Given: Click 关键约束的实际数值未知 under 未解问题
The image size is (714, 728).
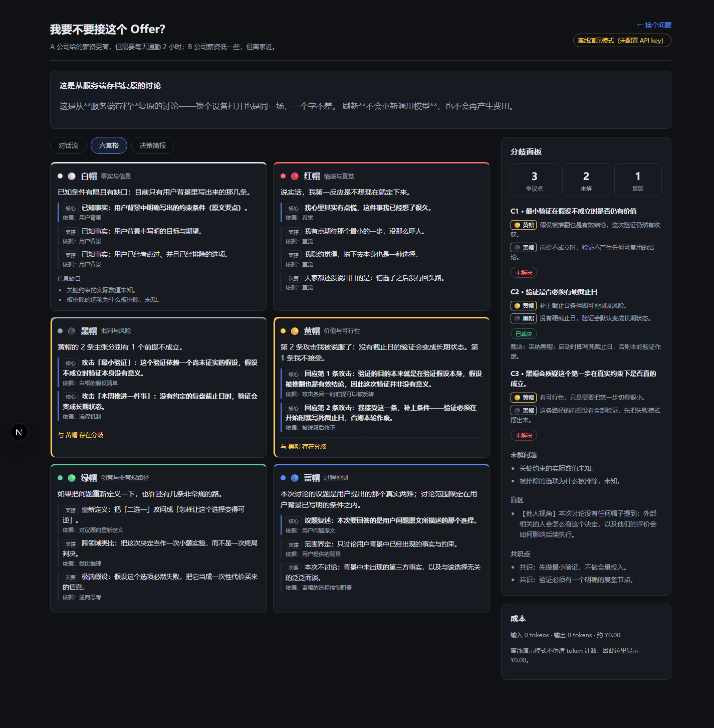Looking at the screenshot, I should pos(557,469).
